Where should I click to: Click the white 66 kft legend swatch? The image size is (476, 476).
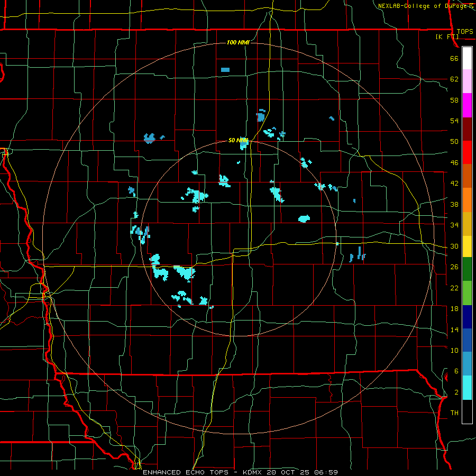pos(467,58)
